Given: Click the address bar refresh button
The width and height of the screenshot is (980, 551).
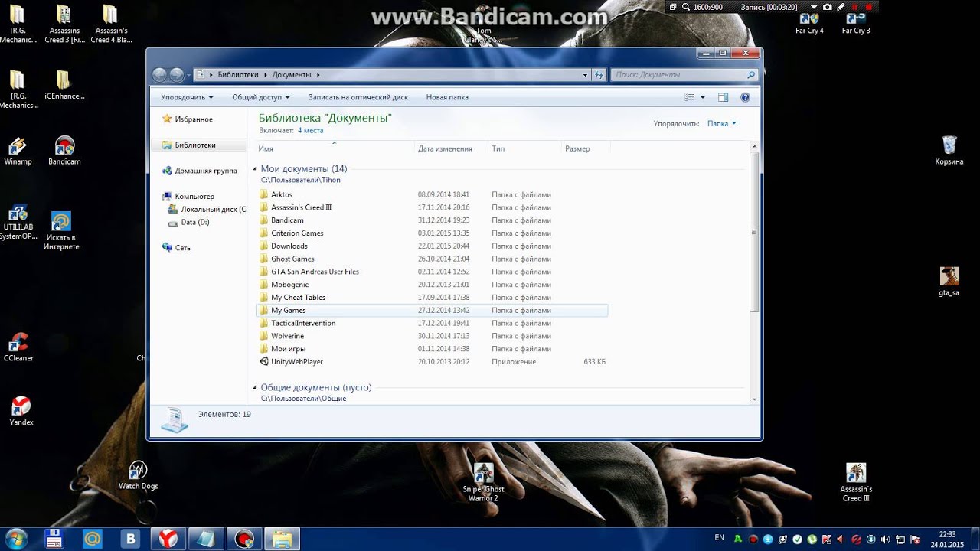Looking at the screenshot, I should [x=599, y=75].
